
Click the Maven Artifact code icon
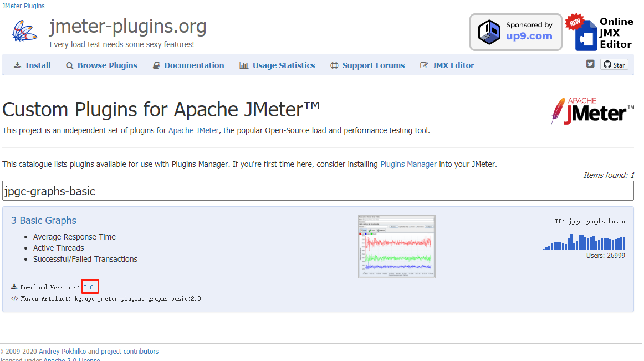click(14, 298)
